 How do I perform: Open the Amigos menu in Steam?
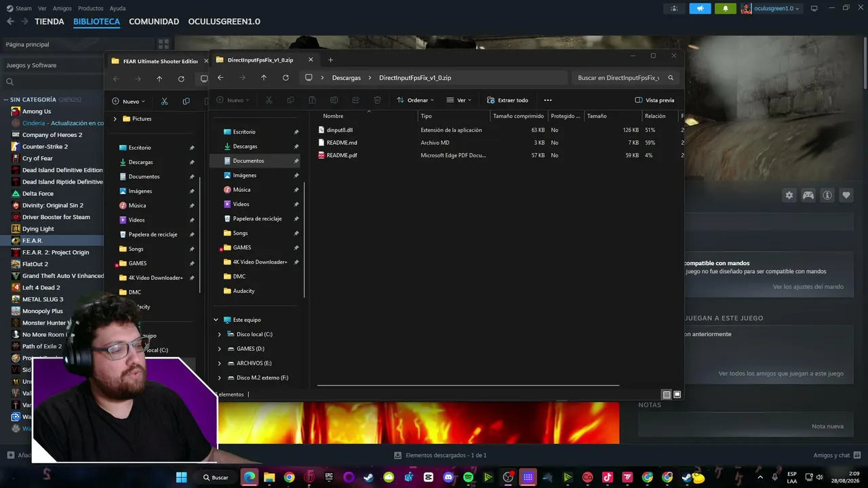tap(62, 8)
